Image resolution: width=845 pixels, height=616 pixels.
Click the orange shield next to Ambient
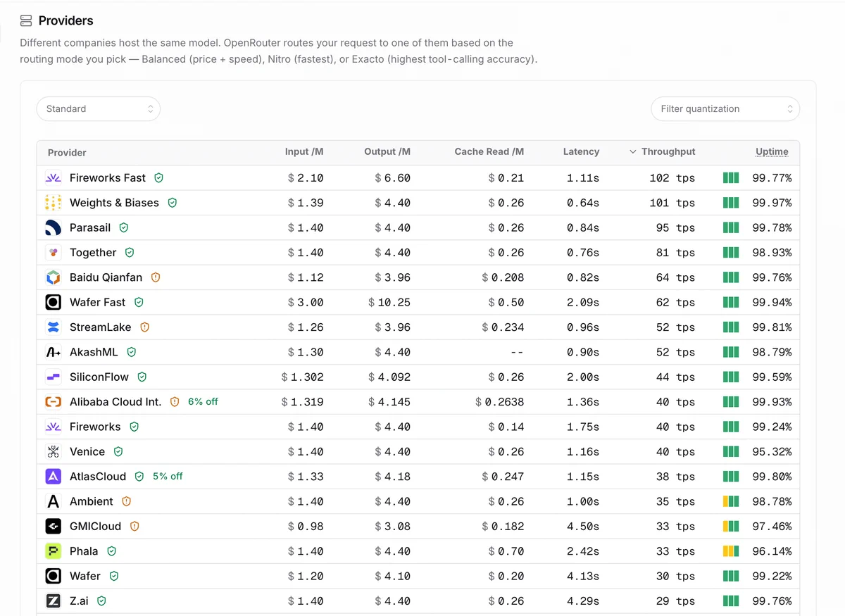pos(127,501)
